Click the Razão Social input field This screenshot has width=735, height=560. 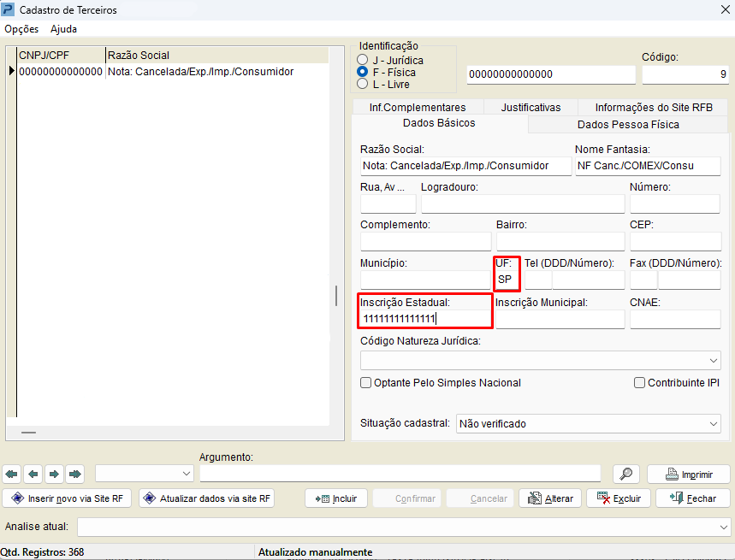point(465,166)
